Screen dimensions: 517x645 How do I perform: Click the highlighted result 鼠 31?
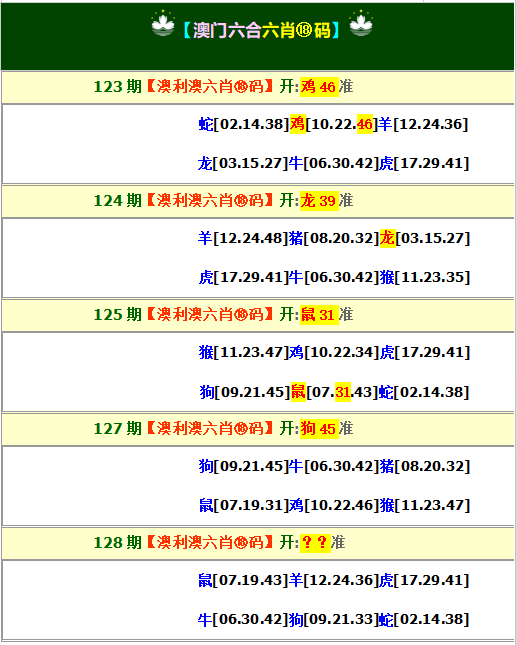point(319,315)
